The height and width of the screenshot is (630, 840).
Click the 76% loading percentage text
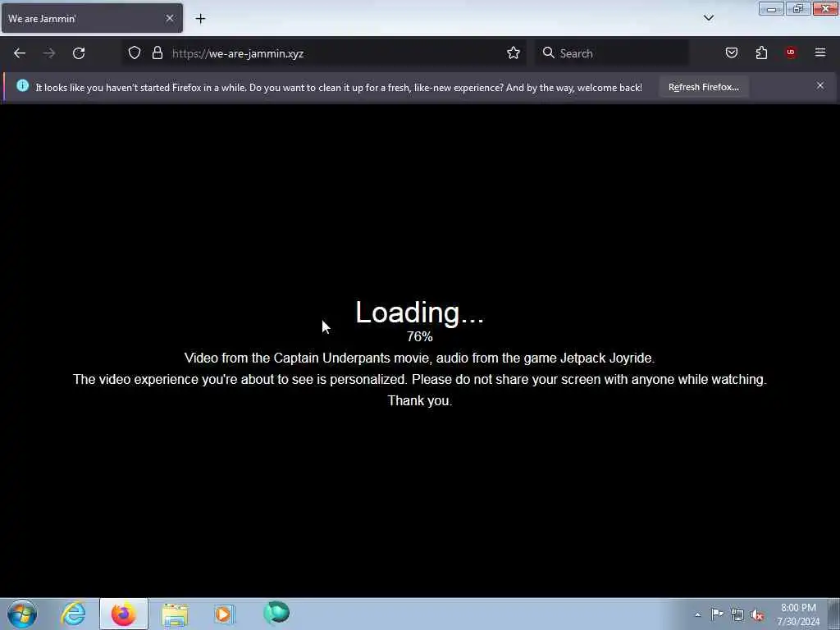tap(419, 337)
